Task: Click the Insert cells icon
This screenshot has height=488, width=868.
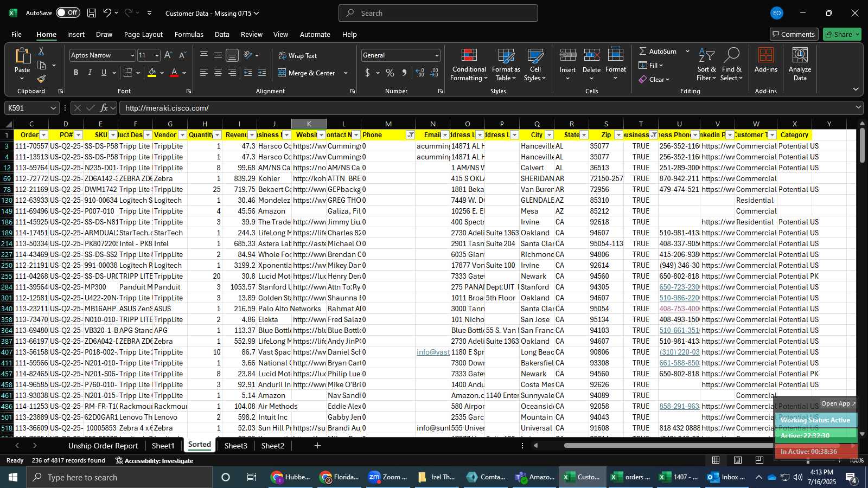Action: click(567, 55)
